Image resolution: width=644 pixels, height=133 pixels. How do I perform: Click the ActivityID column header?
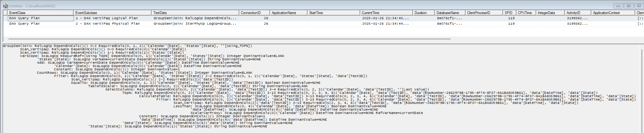click(577, 13)
